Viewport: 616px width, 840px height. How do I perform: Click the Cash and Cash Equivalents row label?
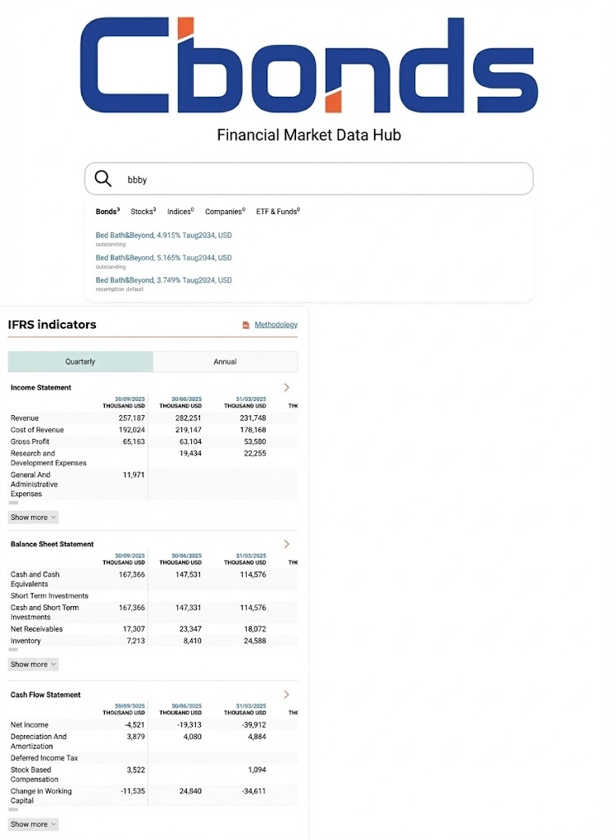click(34, 579)
